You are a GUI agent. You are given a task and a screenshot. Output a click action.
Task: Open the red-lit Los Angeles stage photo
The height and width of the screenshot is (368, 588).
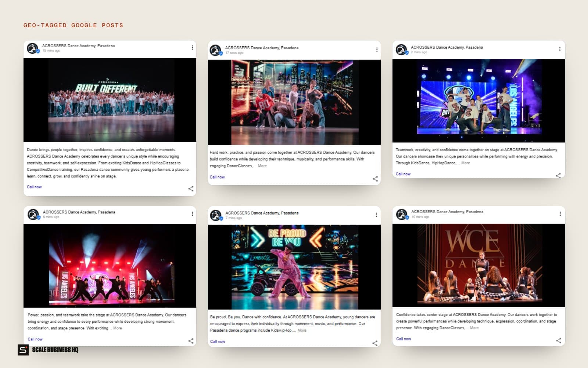[110, 266]
